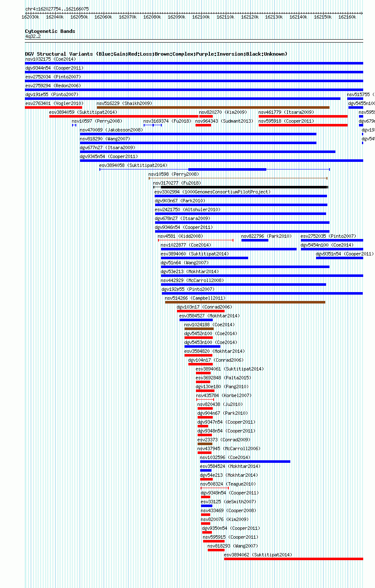Select the nsv435784 (Korbel2007) label
The width and height of the screenshot is (375, 588).
224,395
